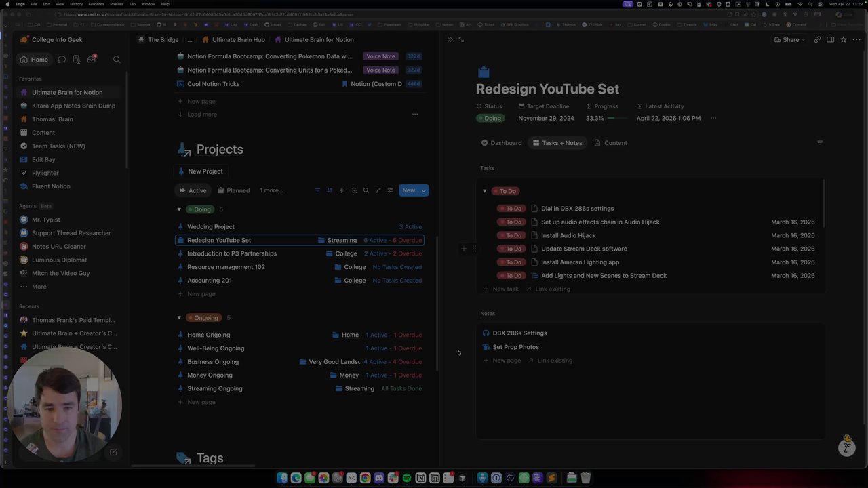Open the DBX 286s Settings note

(519, 333)
